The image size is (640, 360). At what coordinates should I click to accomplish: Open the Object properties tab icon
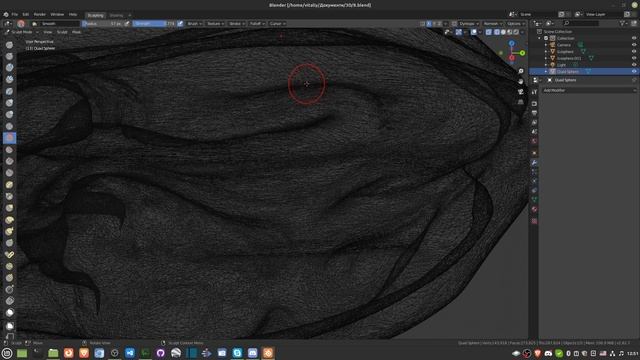click(x=534, y=153)
